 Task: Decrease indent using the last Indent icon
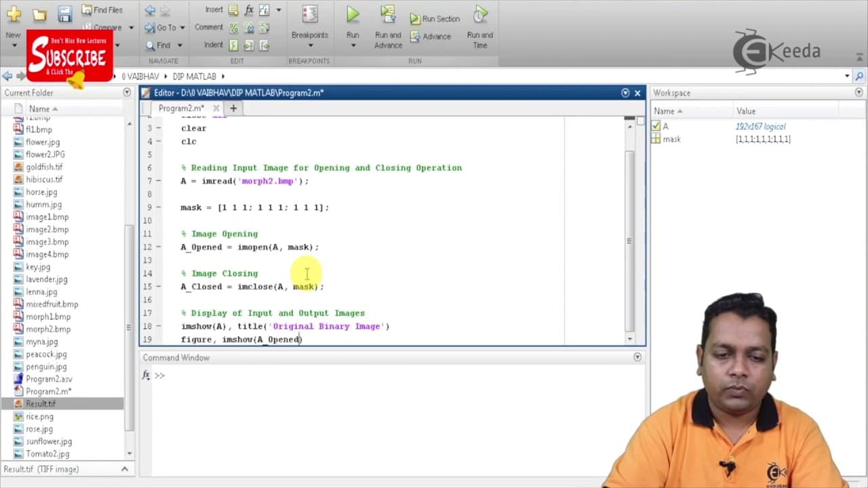264,45
